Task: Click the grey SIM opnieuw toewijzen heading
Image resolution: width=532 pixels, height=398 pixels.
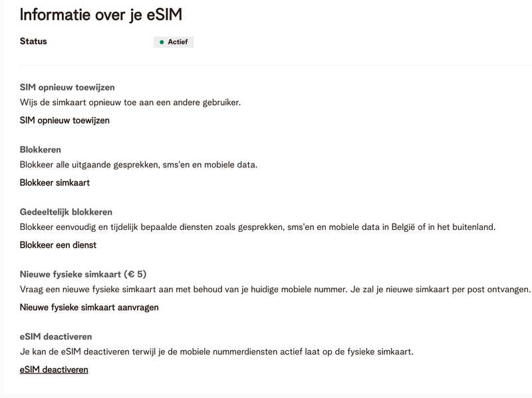Action: (x=67, y=88)
